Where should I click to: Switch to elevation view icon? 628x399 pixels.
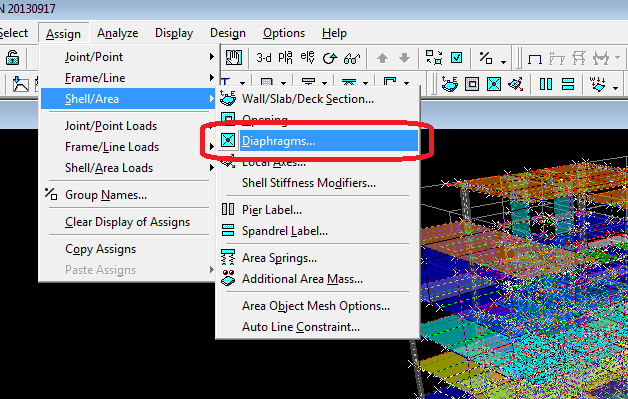point(308,58)
